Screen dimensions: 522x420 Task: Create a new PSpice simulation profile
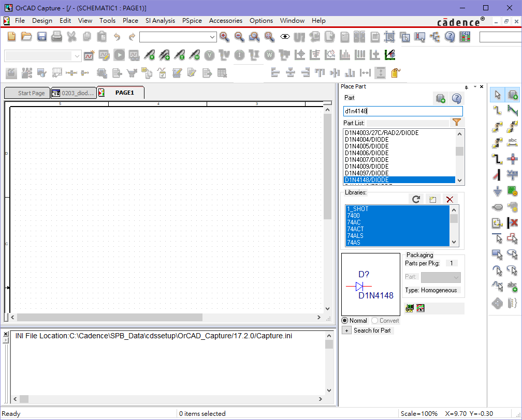coord(89,55)
